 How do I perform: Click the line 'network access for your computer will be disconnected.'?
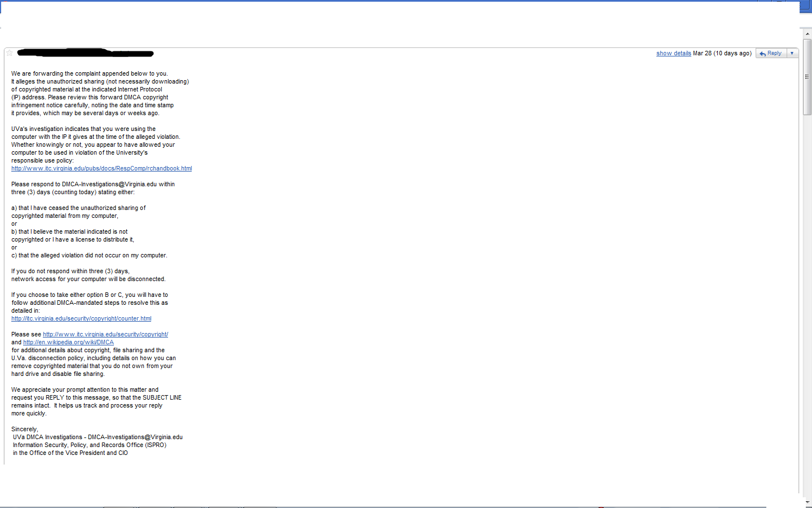click(x=89, y=279)
